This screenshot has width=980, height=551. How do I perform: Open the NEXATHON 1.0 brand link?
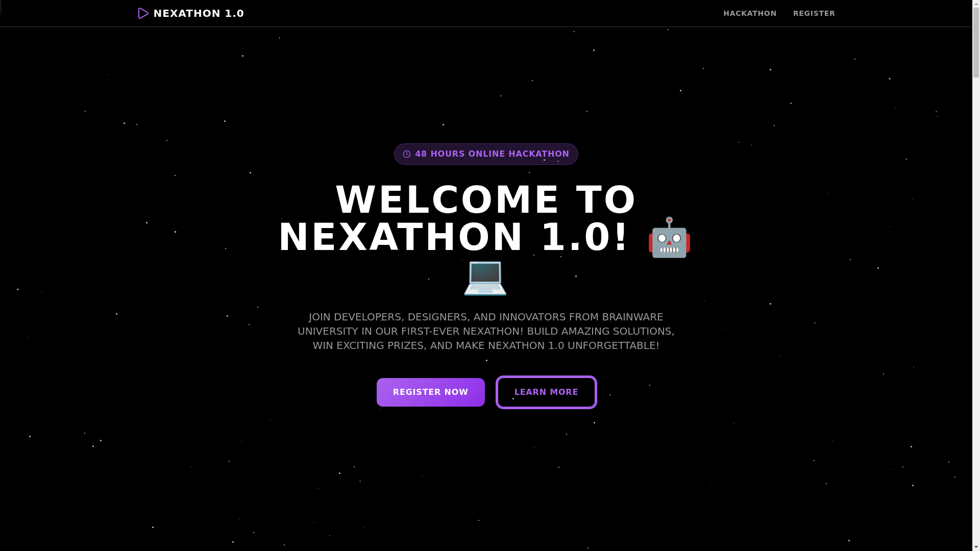[191, 13]
